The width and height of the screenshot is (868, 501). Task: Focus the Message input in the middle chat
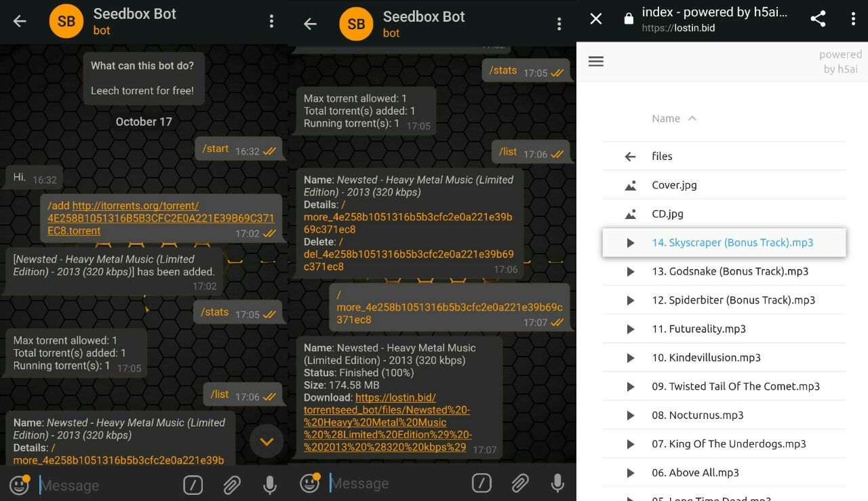[397, 484]
